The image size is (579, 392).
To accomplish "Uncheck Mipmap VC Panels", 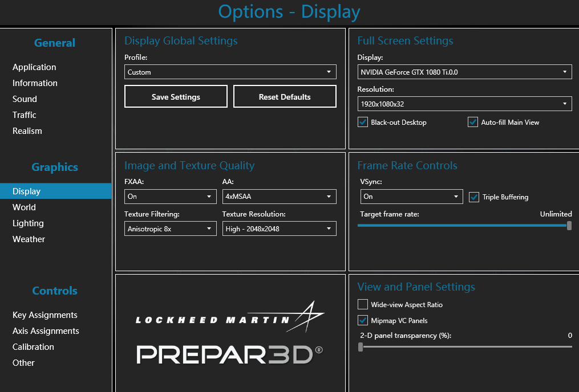I will point(363,320).
